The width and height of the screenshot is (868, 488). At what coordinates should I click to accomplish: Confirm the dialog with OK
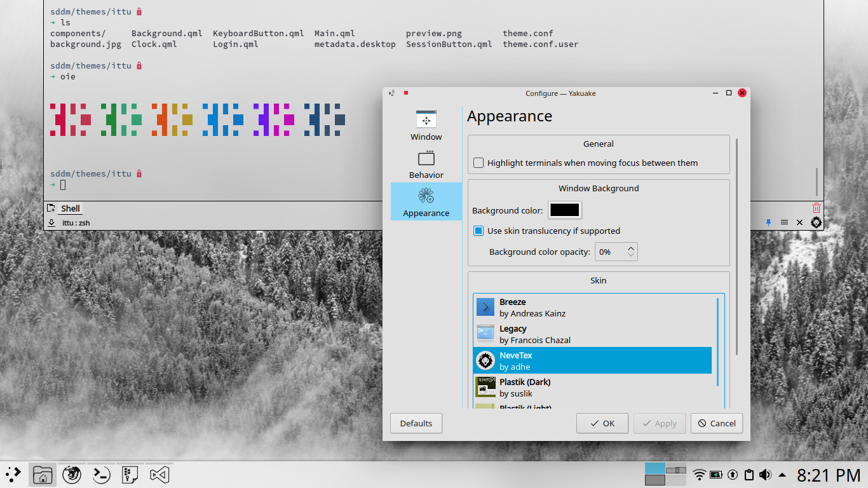[x=602, y=423]
